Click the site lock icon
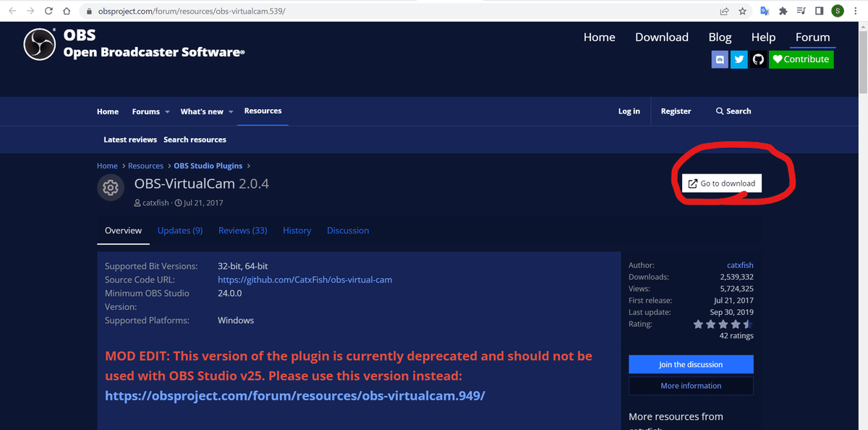Viewport: 868px width, 430px height. click(88, 12)
